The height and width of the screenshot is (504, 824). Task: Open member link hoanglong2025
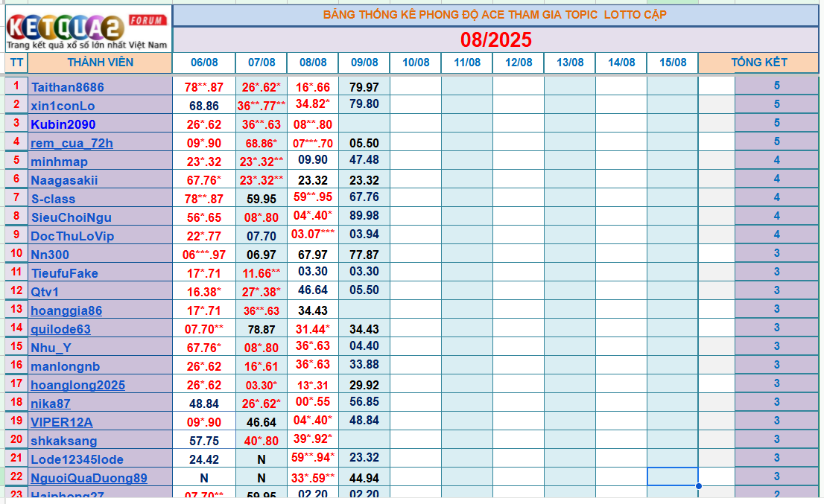click(x=77, y=385)
